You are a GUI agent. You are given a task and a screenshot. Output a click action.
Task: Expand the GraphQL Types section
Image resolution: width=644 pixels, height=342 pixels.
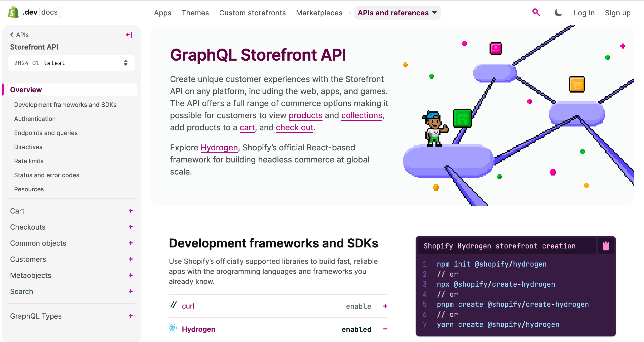[x=131, y=316]
